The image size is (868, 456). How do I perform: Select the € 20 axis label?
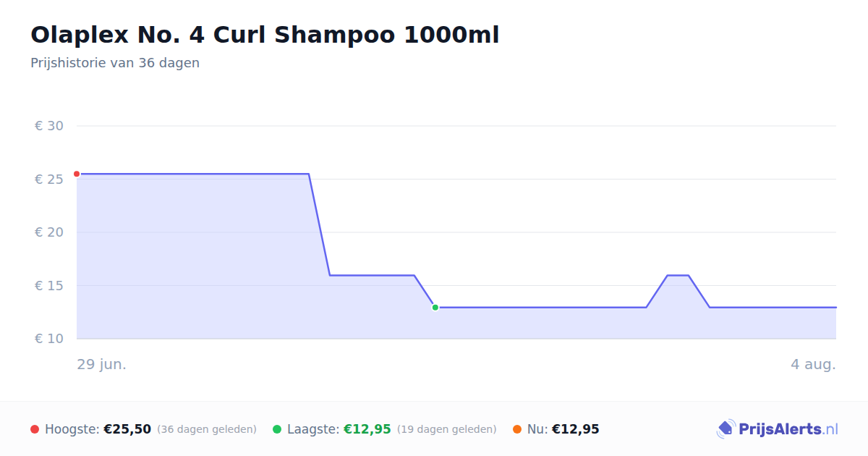49,232
